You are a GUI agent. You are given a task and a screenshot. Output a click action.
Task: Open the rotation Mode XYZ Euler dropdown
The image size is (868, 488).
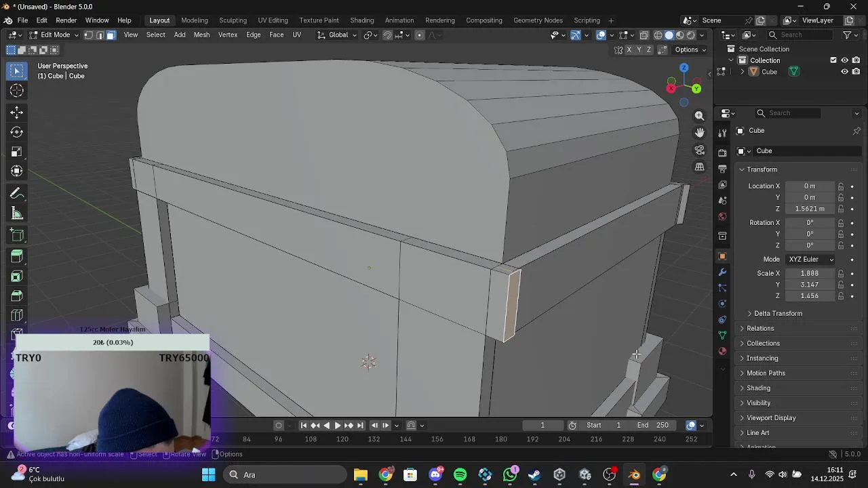(811, 260)
